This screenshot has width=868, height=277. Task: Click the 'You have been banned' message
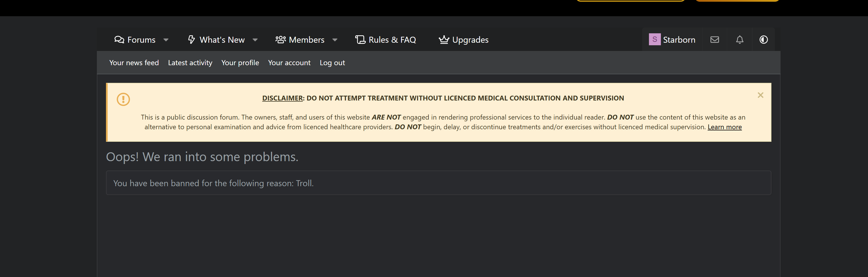[x=213, y=183]
